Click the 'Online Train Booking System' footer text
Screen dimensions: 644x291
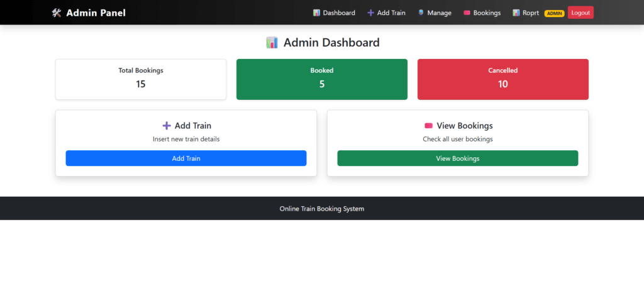click(322, 209)
